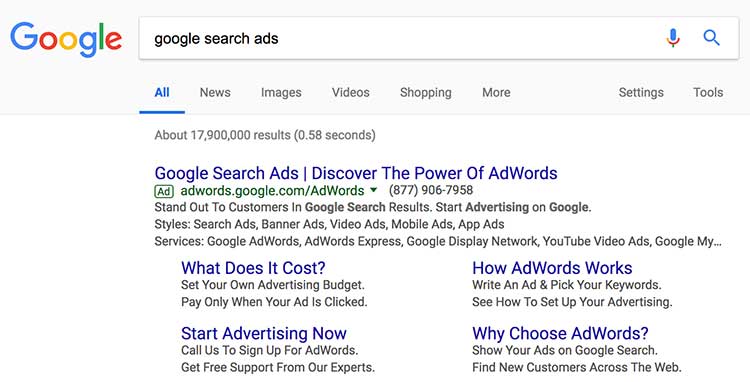Open the Start Advertising Now sitelink
Viewport: 750px width, 382px height.
tap(264, 333)
